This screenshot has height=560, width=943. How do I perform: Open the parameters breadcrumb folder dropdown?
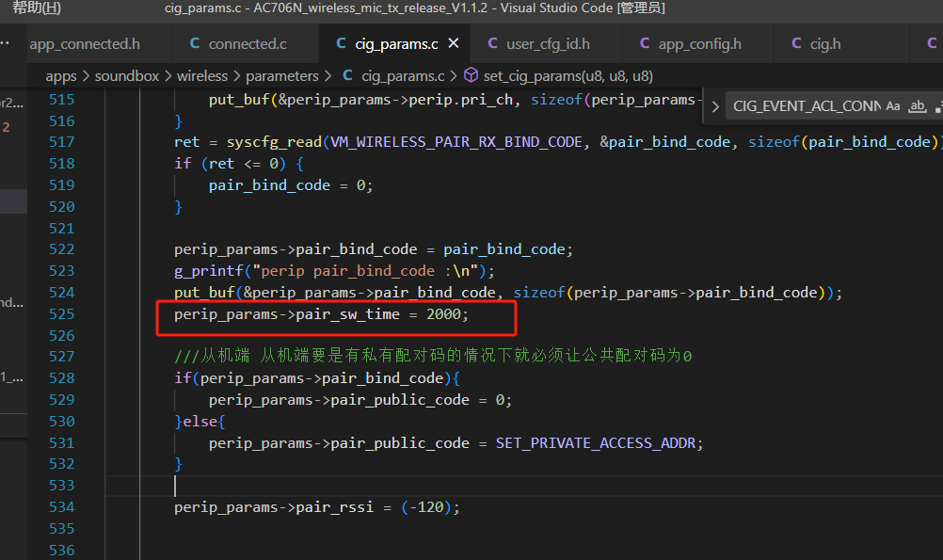coord(282,76)
